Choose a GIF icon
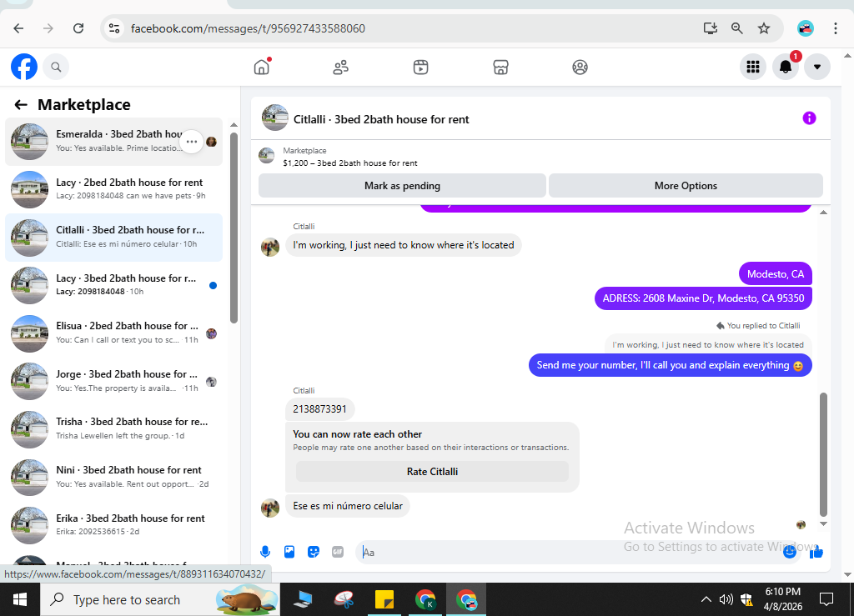 click(338, 552)
